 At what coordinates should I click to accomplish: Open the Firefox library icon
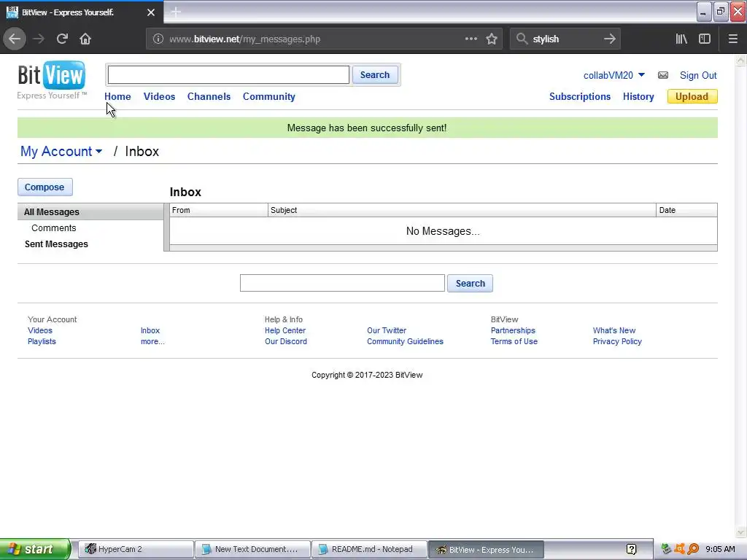coord(681,39)
